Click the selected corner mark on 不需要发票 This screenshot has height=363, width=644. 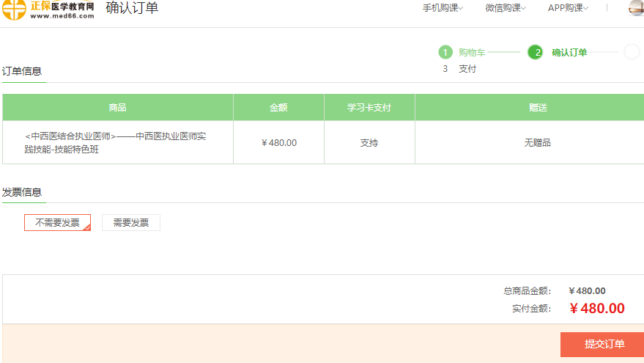pos(87,227)
